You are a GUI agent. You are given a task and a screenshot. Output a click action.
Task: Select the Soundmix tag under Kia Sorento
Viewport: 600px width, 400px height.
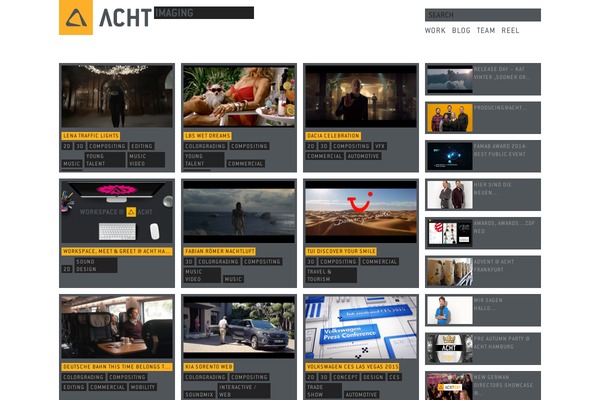(x=199, y=395)
